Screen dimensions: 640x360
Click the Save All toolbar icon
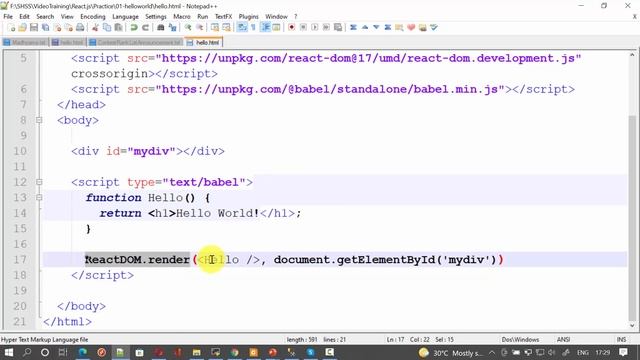[x=45, y=28]
